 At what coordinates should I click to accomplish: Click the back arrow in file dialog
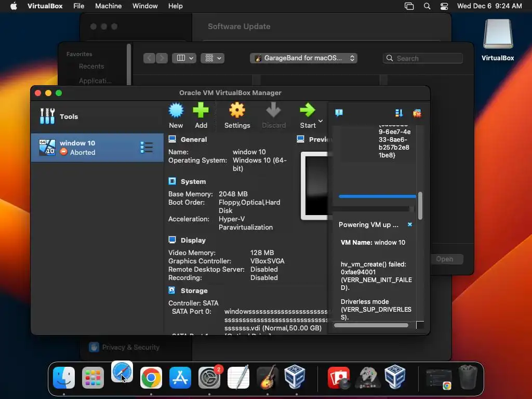pyautogui.click(x=149, y=58)
